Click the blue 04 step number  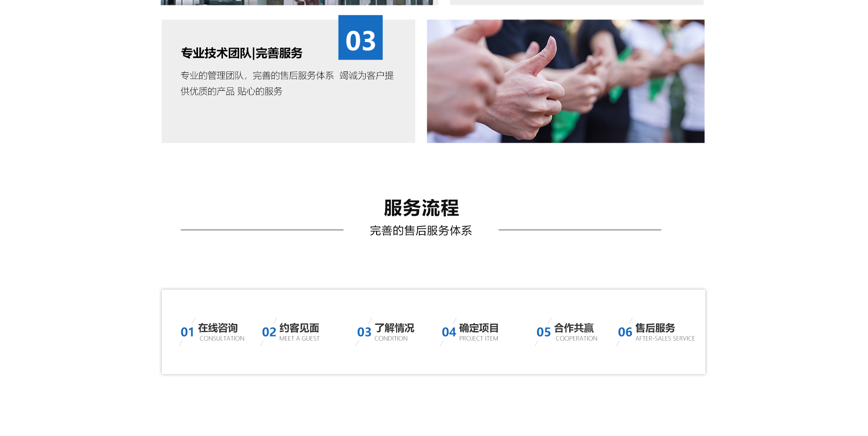click(448, 333)
